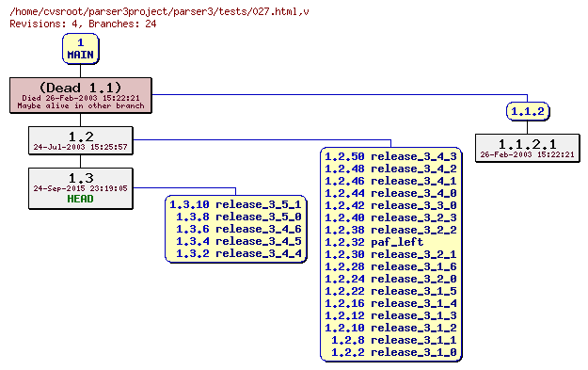Click the 24-Sep-2015 23:19:05 date

(x=80, y=188)
